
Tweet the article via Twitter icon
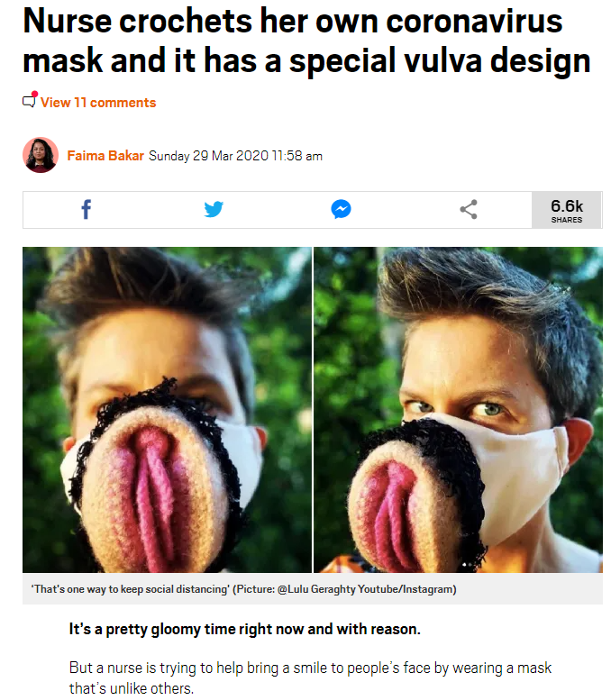(214, 209)
